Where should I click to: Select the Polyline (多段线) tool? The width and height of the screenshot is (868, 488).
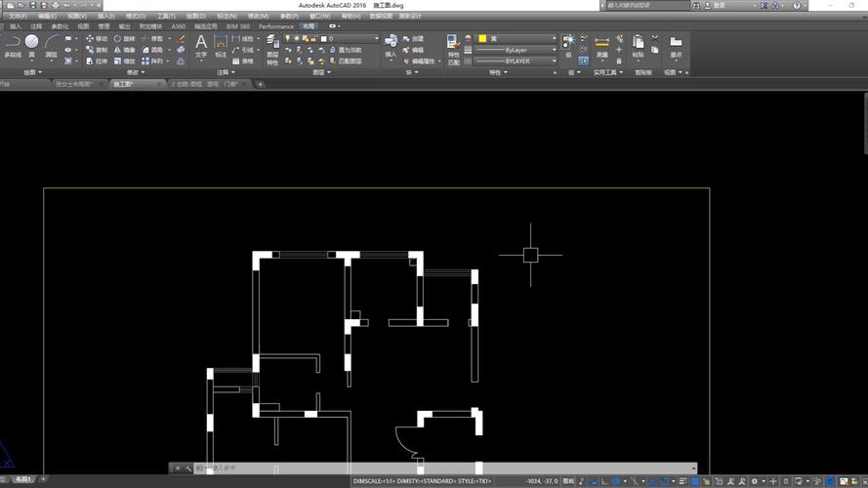13,45
